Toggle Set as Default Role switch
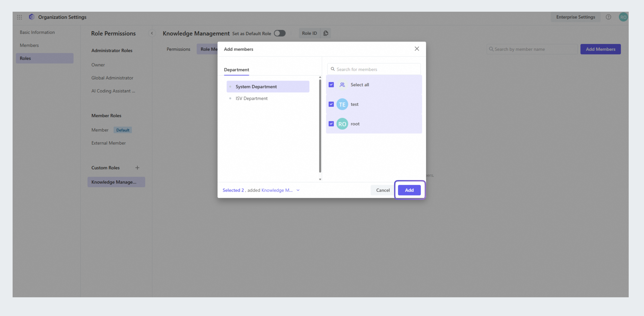The height and width of the screenshot is (316, 644). [x=279, y=33]
